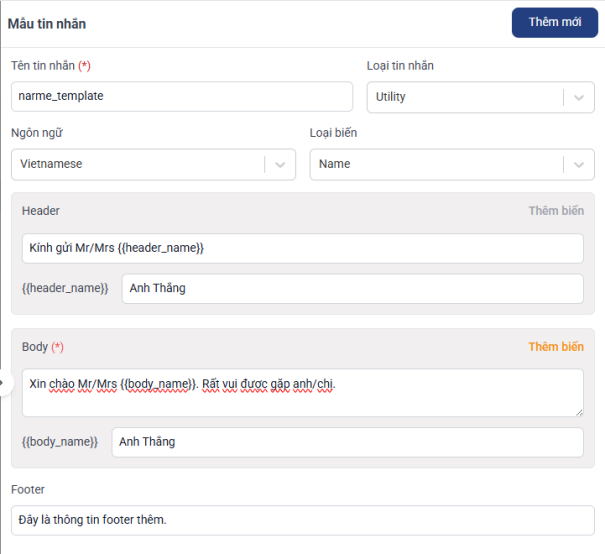Screen dimensions: 605x554
Task: Open the Loại biến Name dropdown
Action: pos(436,164)
